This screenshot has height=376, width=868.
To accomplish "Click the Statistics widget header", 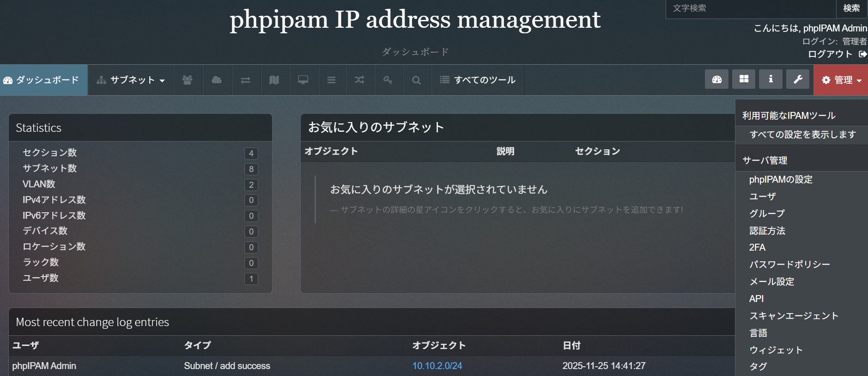I will 140,128.
